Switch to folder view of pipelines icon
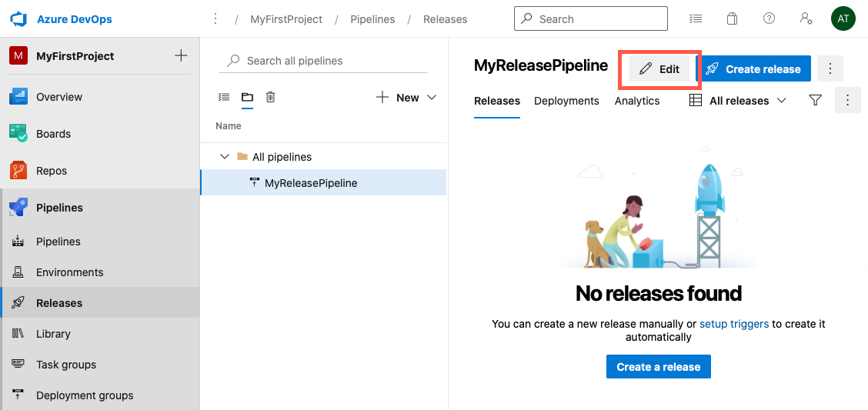 pos(247,98)
